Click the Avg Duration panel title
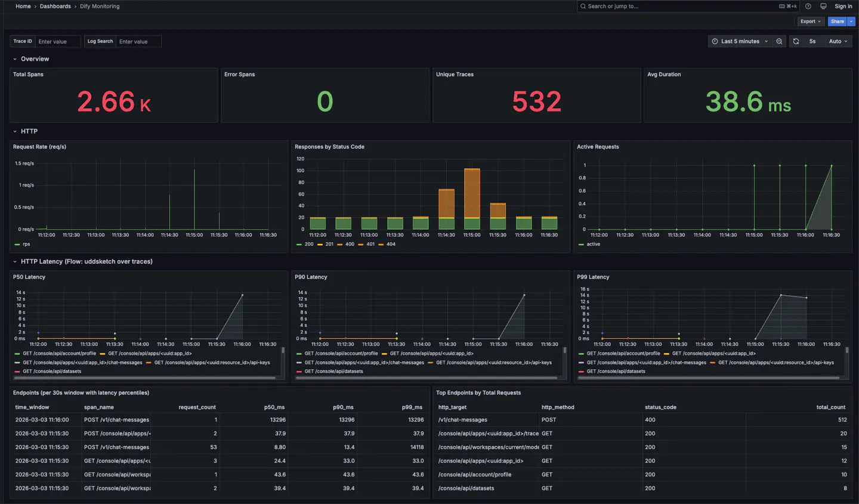Viewport: 859px width, 504px height. (x=664, y=75)
